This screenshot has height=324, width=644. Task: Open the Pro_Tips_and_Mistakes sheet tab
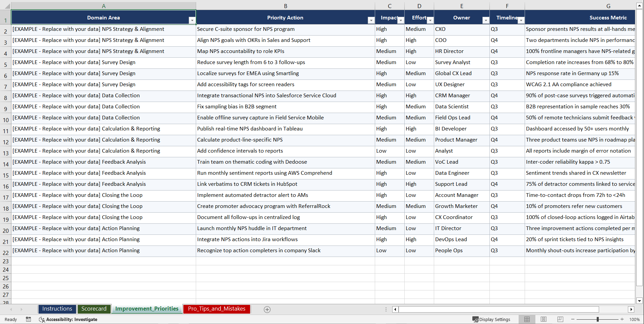coord(217,309)
